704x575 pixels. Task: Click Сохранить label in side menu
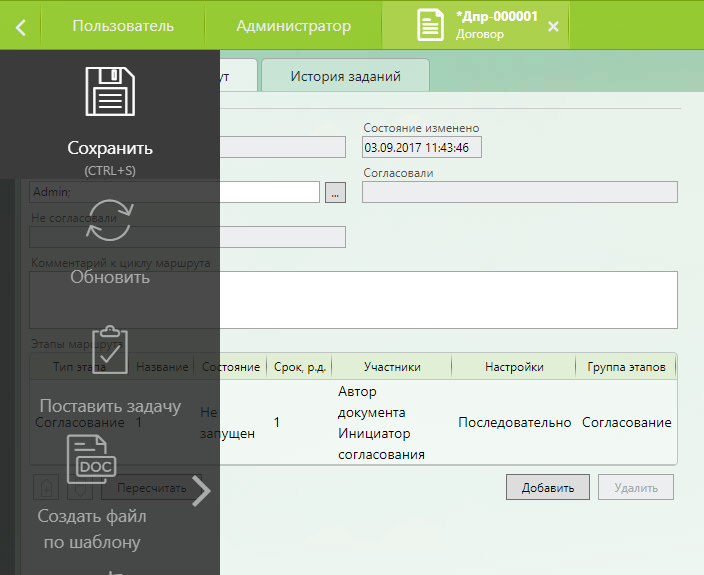(110, 148)
